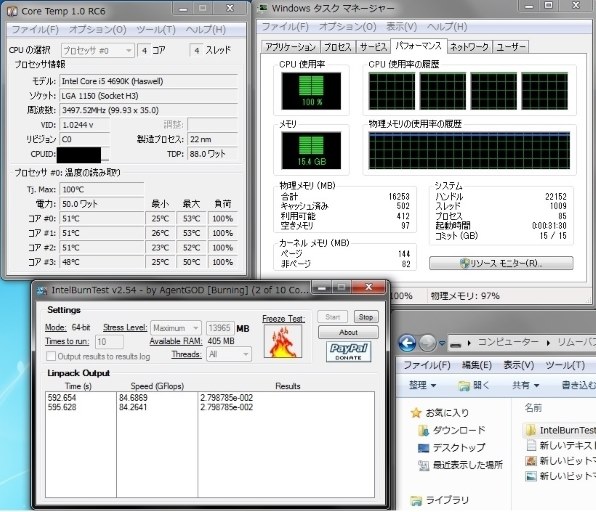Click the Burn button in Explorer's toolbar
Screen dimensions: 596x512
click(x=579, y=385)
